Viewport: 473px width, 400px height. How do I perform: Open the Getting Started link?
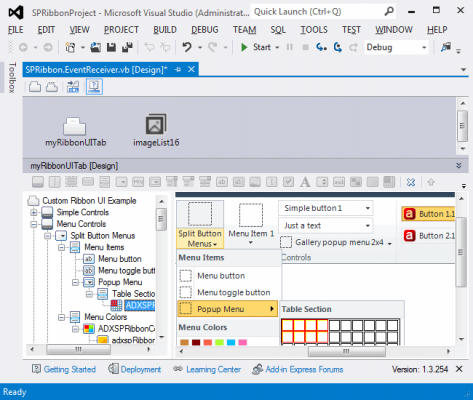click(70, 369)
